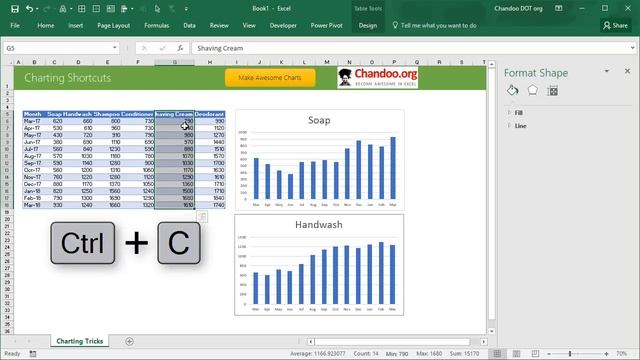The image size is (640, 360).
Task: Open the Table Tools Design tab
Action: (368, 25)
